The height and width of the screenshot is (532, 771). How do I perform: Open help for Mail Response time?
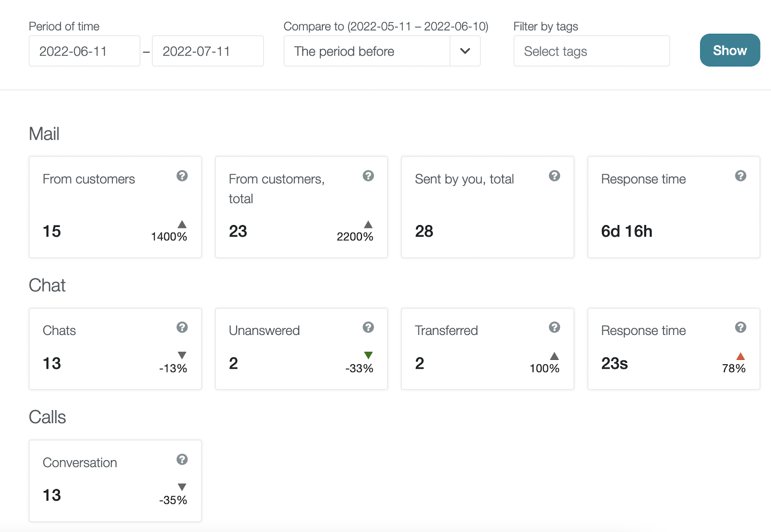point(741,176)
